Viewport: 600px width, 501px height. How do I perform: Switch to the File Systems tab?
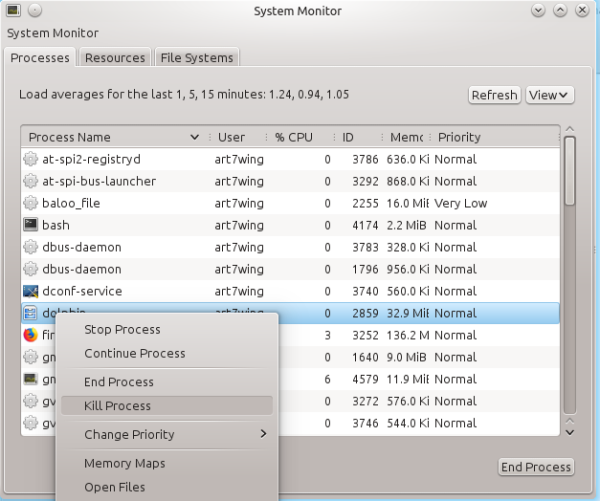coord(197,58)
